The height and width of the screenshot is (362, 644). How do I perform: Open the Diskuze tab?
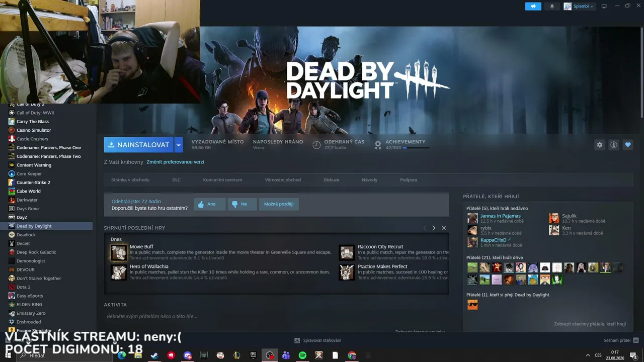point(332,179)
